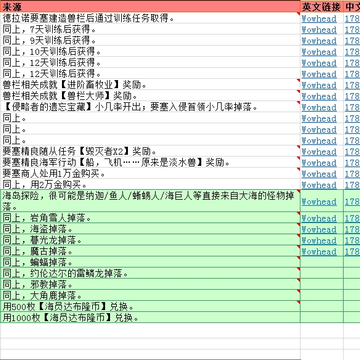The height and width of the screenshot is (360, 360).
Task: Click the cell 德拉诺要塞建造兽栏后通过训练任务取得
Action: [150, 18]
